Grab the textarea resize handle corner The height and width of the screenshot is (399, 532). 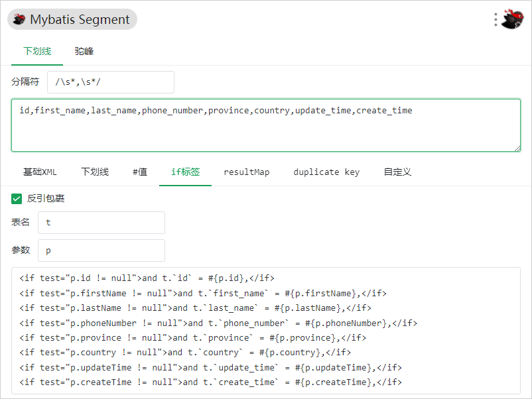517,148
